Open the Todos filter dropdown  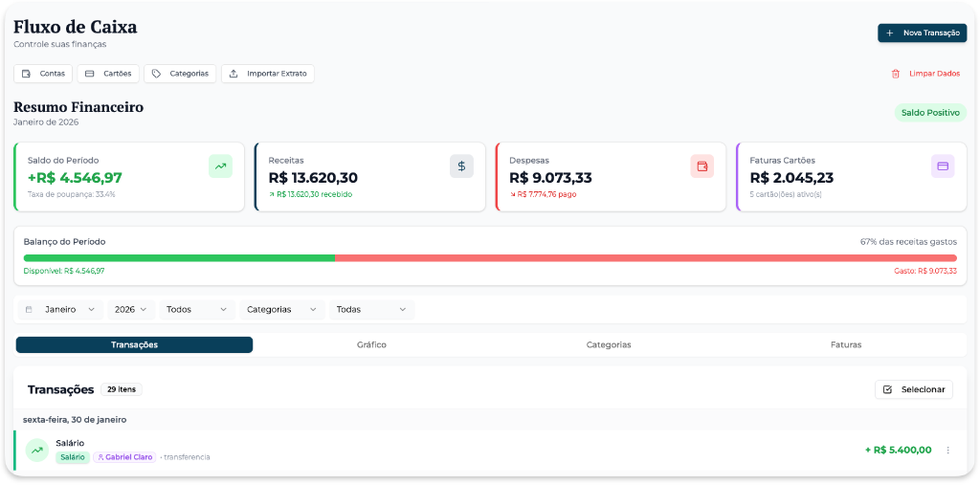coord(197,309)
